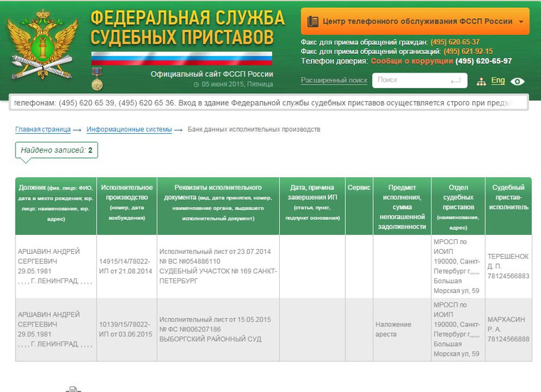Screen dimensions: 541x392
Task: Click the clock icon beside the date
Action: pyautogui.click(x=196, y=85)
